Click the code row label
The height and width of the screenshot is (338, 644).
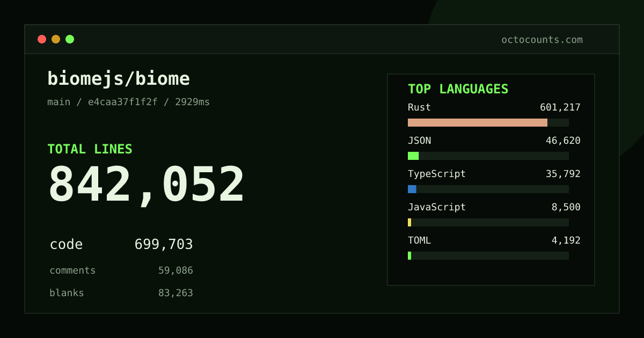point(66,244)
